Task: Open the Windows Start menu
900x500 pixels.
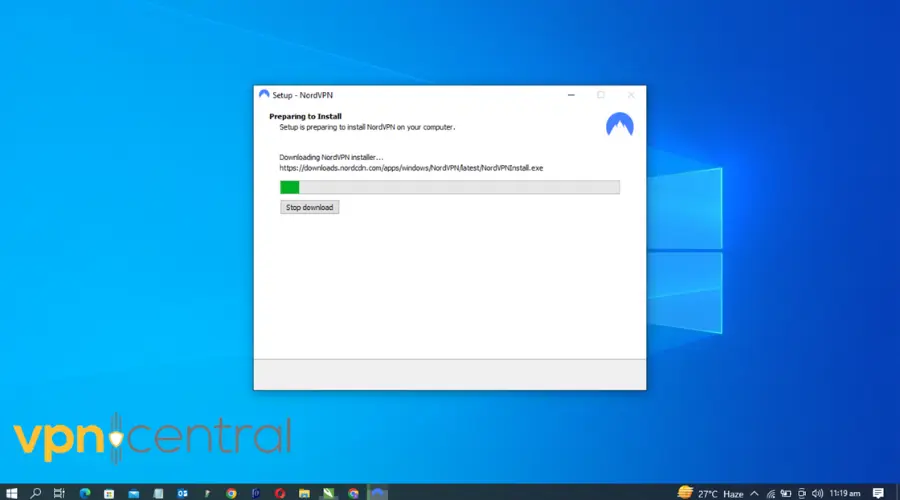Action: point(11,493)
